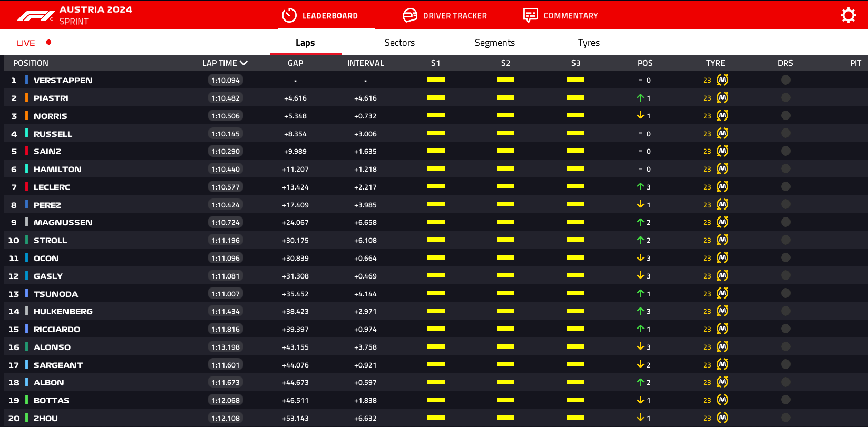Click Albon's position-gained arrow

(x=640, y=382)
